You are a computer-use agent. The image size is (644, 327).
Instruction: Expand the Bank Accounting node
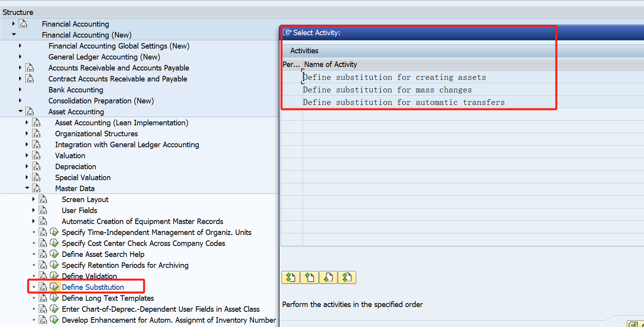tap(20, 90)
